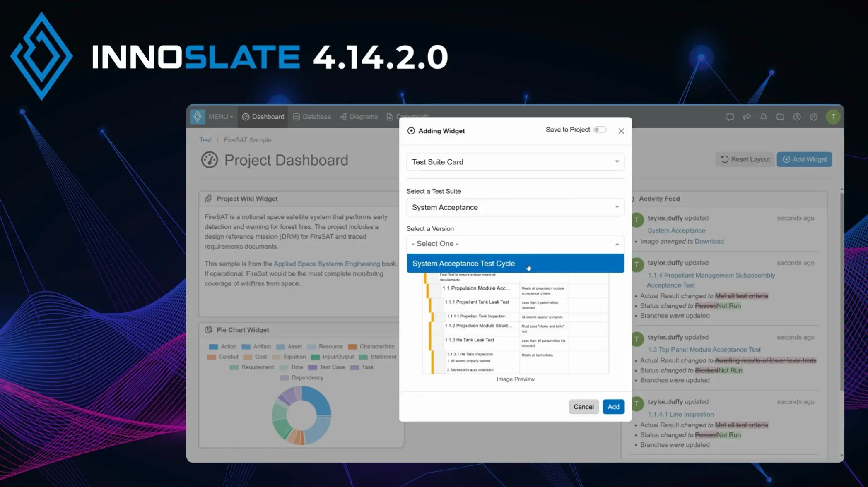This screenshot has height=487, width=868.
Task: Click the Project Wiki Widget paperclip icon
Action: click(208, 199)
